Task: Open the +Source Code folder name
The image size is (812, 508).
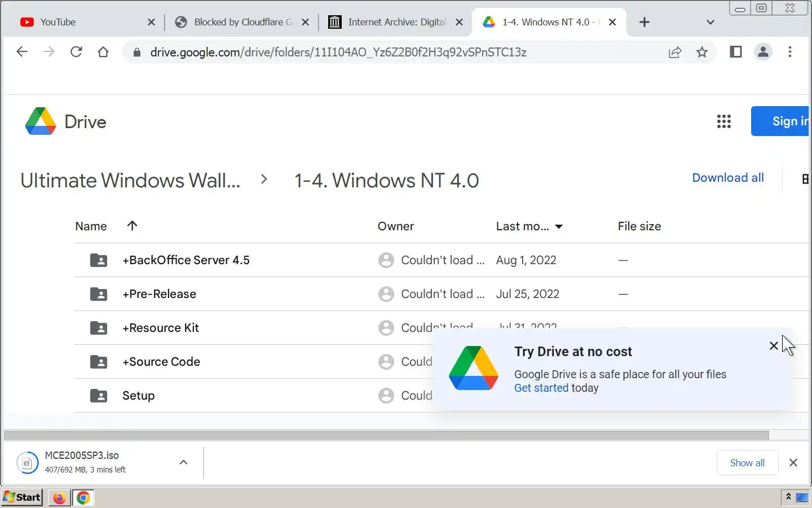Action: click(161, 362)
